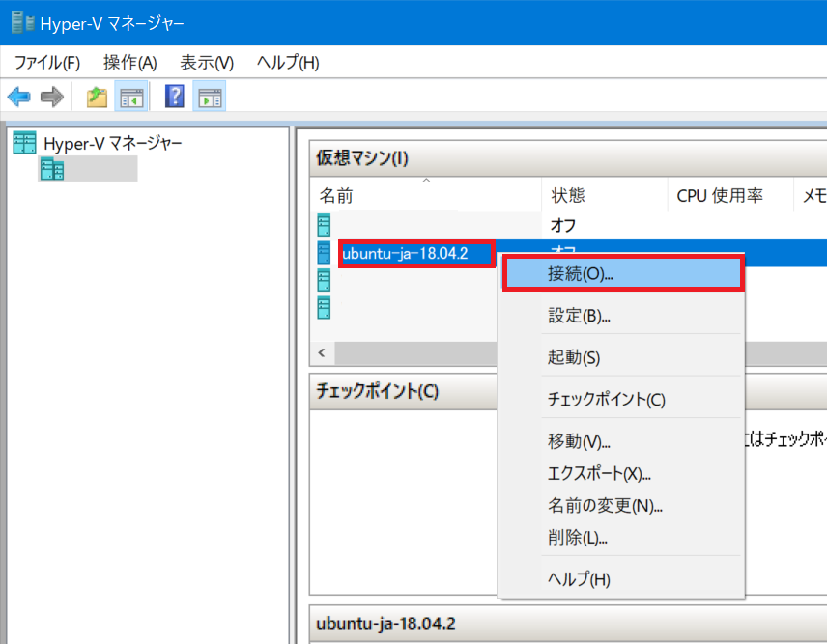
Task: Select 起動(S) to start the VM
Action: 623,357
